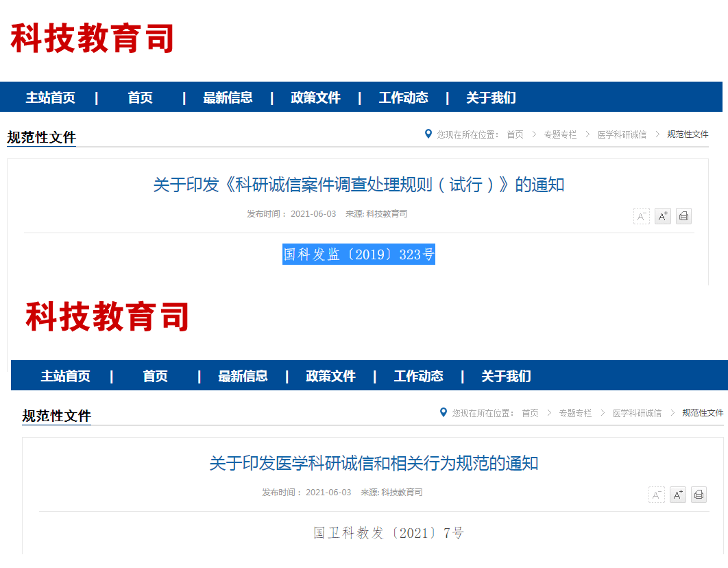
Task: Click 医学科研诚信 in the upper breadcrumb
Action: coord(622,134)
